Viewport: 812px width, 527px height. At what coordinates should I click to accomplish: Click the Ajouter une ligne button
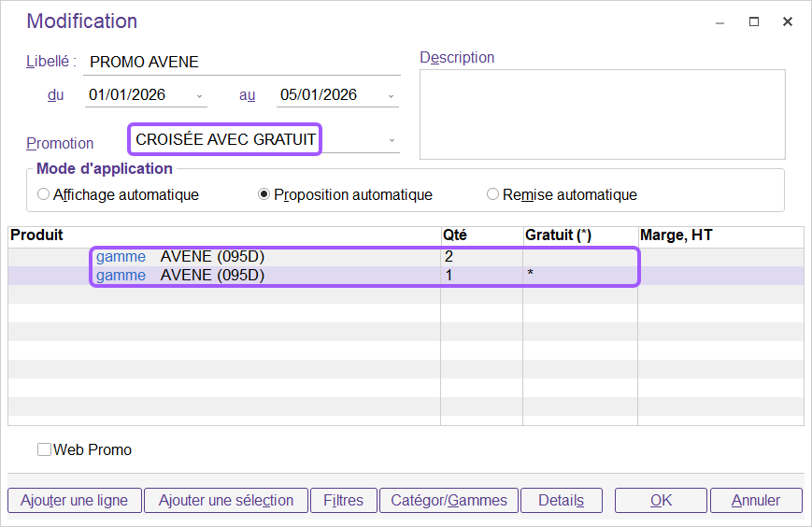click(x=75, y=501)
